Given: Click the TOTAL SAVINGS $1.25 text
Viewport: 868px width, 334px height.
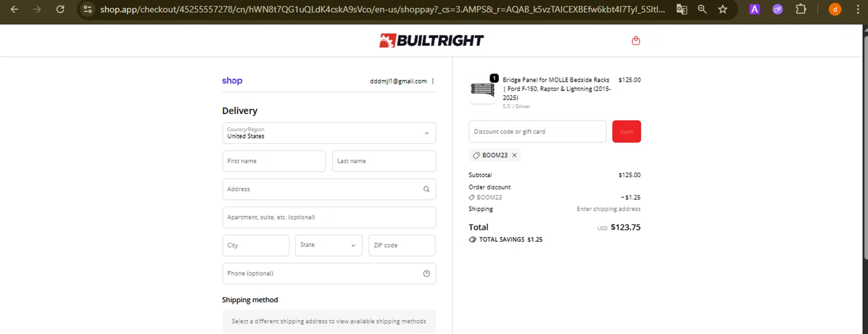Looking at the screenshot, I should (511, 239).
